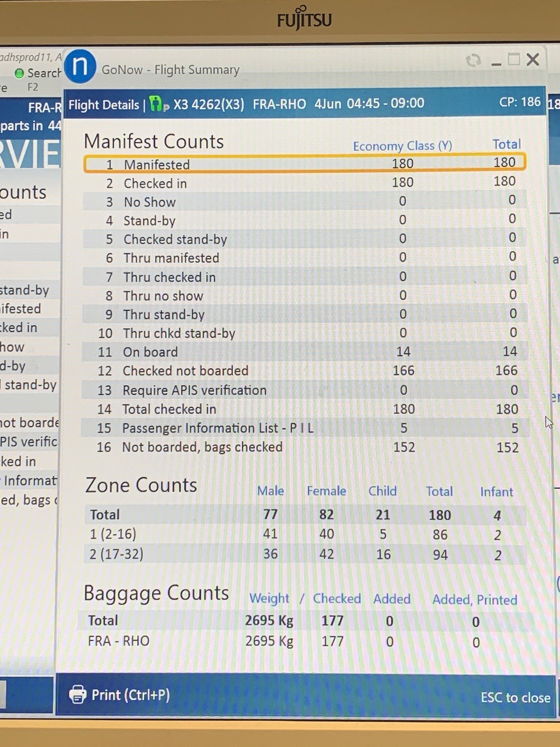Click the ESC to close label
Image resolution: width=560 pixels, height=747 pixels.
point(515,697)
